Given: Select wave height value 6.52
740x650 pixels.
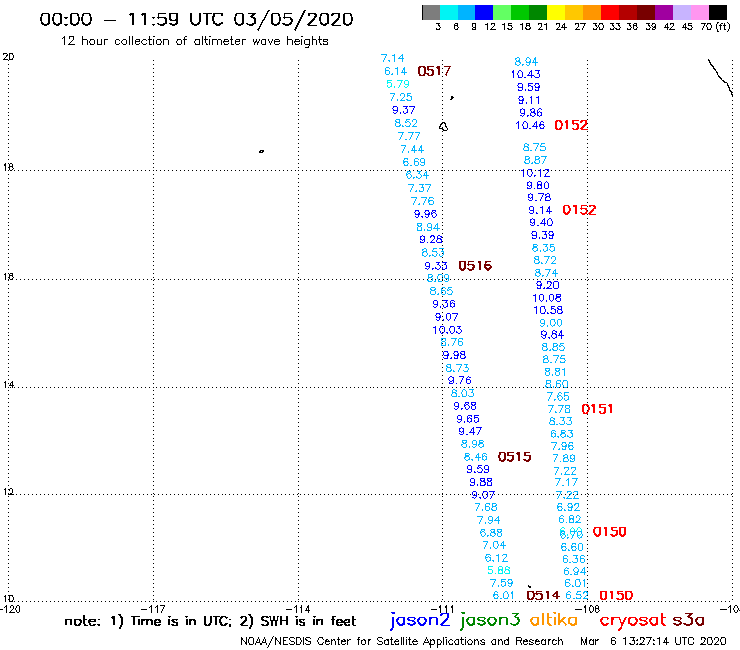Looking at the screenshot, I should coord(577,595).
